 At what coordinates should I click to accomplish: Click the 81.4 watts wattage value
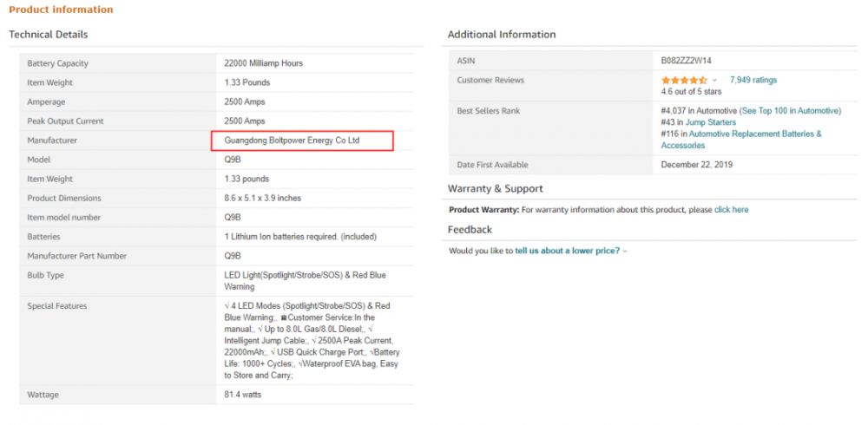point(242,395)
